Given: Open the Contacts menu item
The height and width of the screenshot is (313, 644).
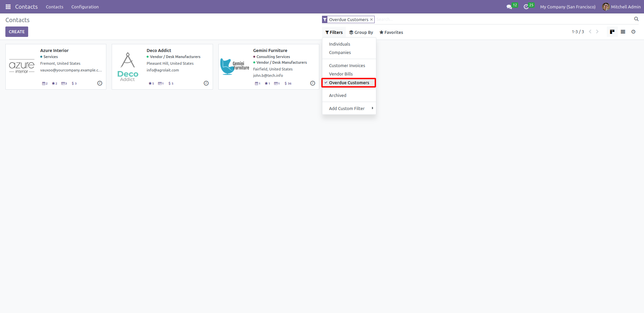Looking at the screenshot, I should click(55, 7).
